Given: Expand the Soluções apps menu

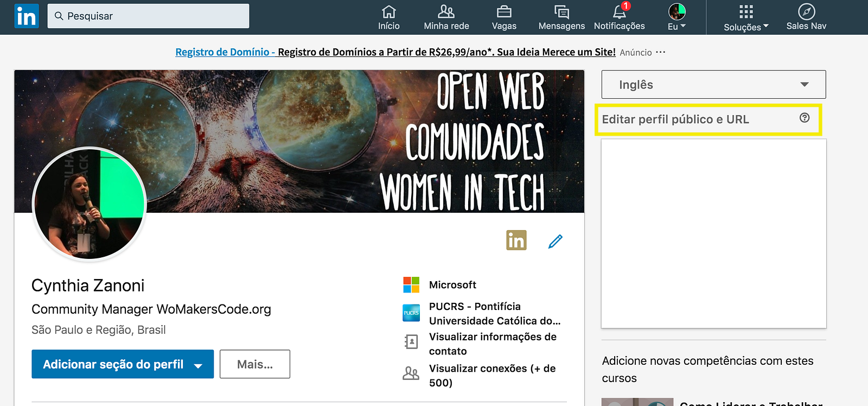Looking at the screenshot, I should (746, 17).
